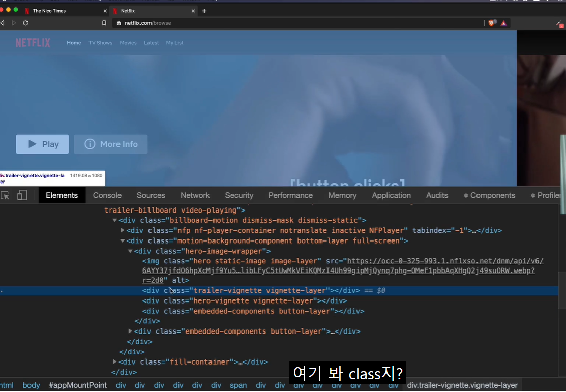Collapse the hero-image-wrapper div
Screen dimensions: 566x392
pyautogui.click(x=130, y=251)
